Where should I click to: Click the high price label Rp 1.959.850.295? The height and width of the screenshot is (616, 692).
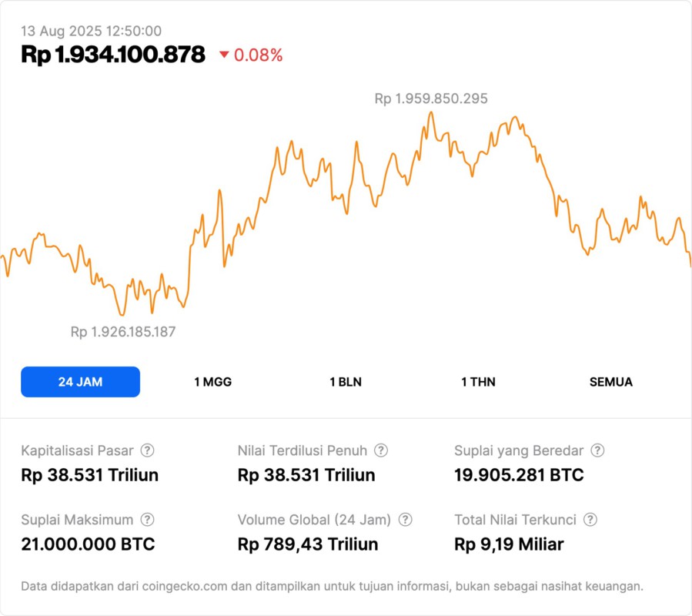pos(431,99)
